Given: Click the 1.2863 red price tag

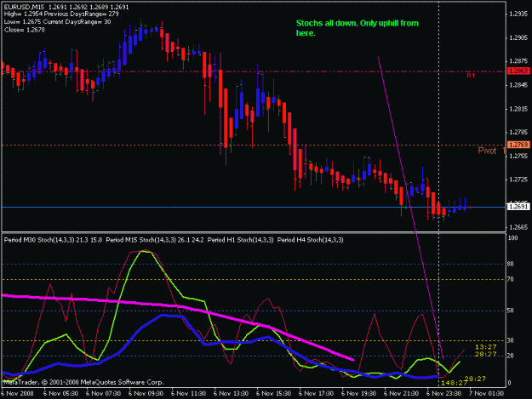Looking at the screenshot, I should tap(518, 71).
